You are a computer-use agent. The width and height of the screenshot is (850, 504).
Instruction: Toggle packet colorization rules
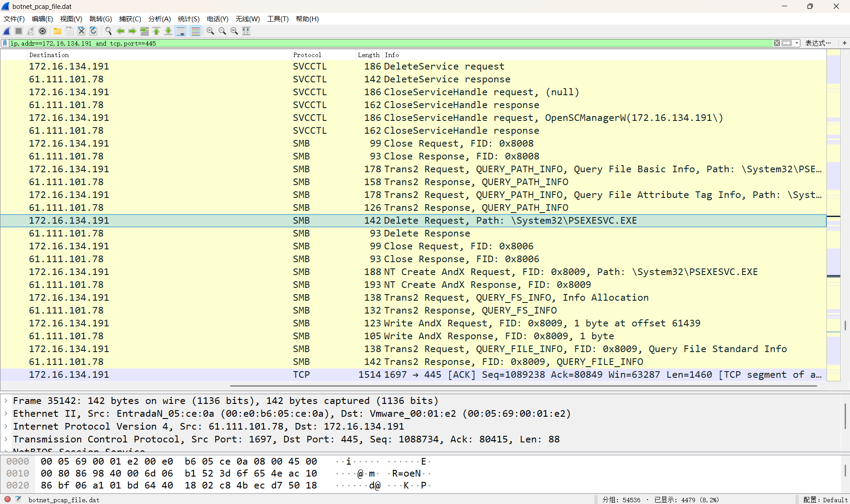tap(195, 31)
